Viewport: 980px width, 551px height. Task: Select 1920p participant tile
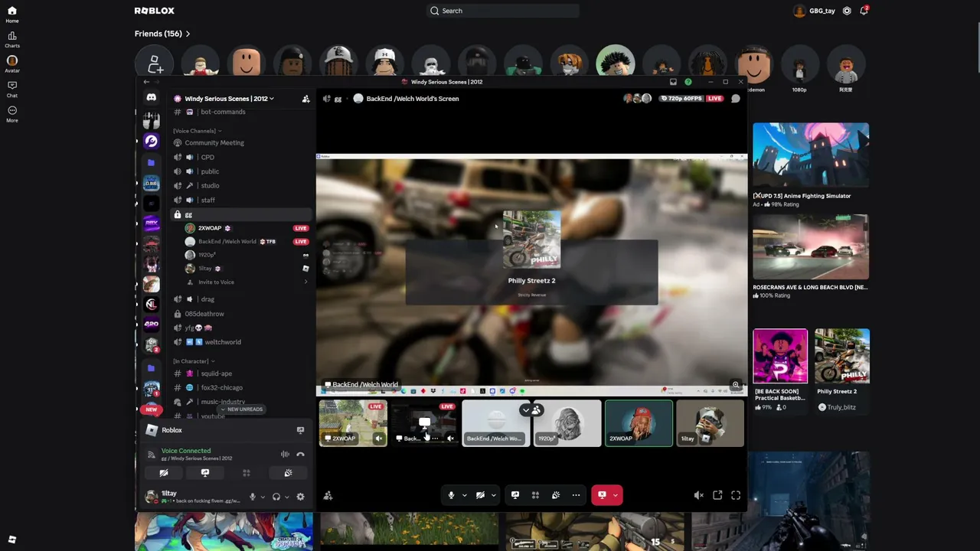(567, 423)
